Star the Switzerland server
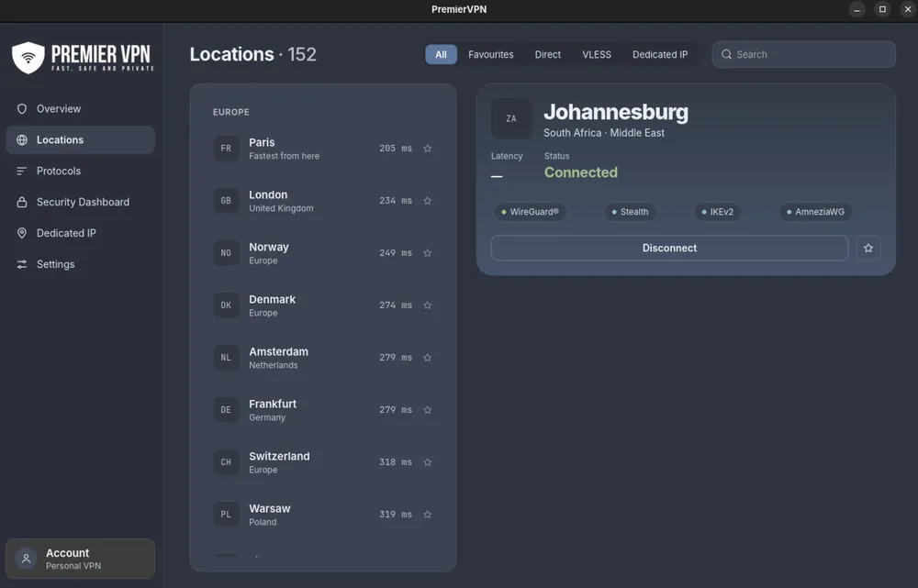The width and height of the screenshot is (918, 588). click(x=428, y=462)
